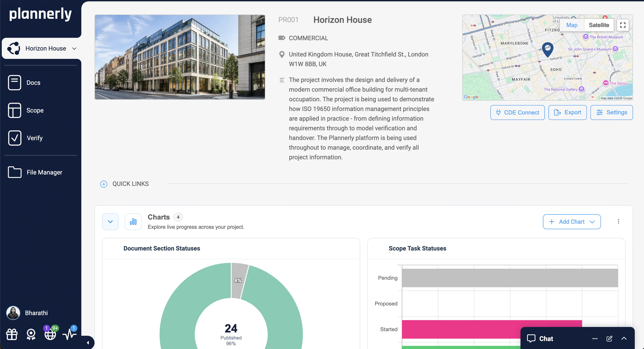Click the COMMERCIAL tag label
This screenshot has width=644, height=349.
[x=308, y=38]
